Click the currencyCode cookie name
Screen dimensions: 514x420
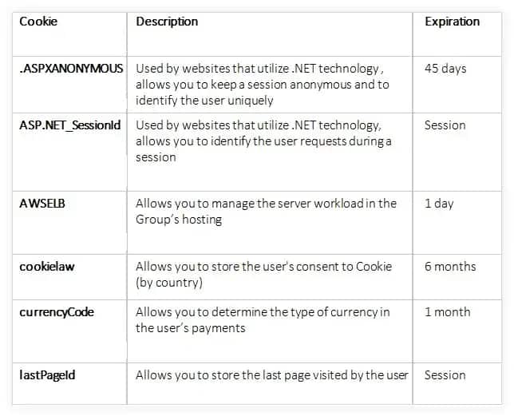tap(57, 312)
